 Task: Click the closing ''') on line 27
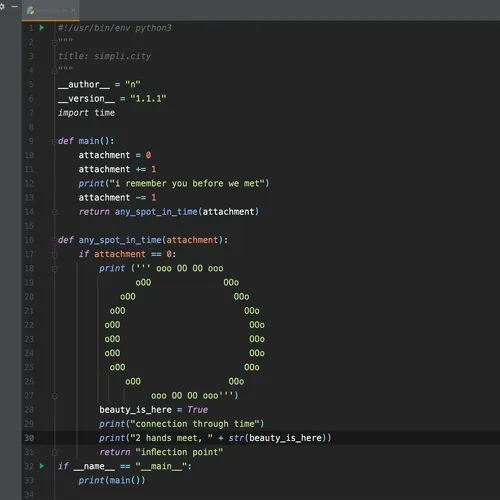(228, 396)
